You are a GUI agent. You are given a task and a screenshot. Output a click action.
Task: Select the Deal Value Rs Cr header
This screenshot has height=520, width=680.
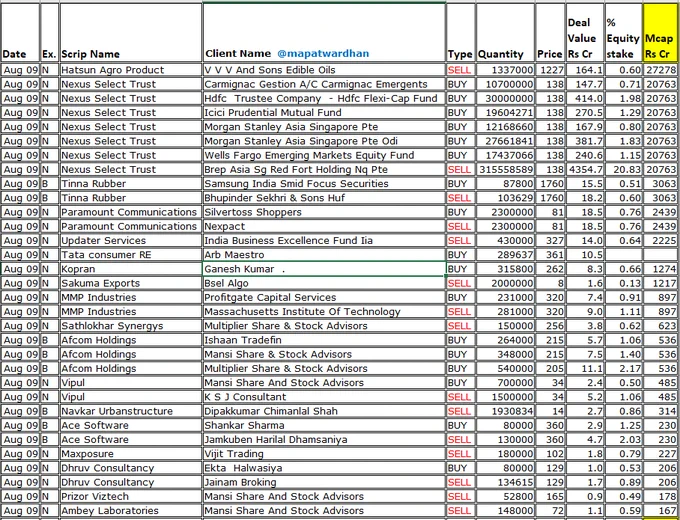[x=585, y=33]
